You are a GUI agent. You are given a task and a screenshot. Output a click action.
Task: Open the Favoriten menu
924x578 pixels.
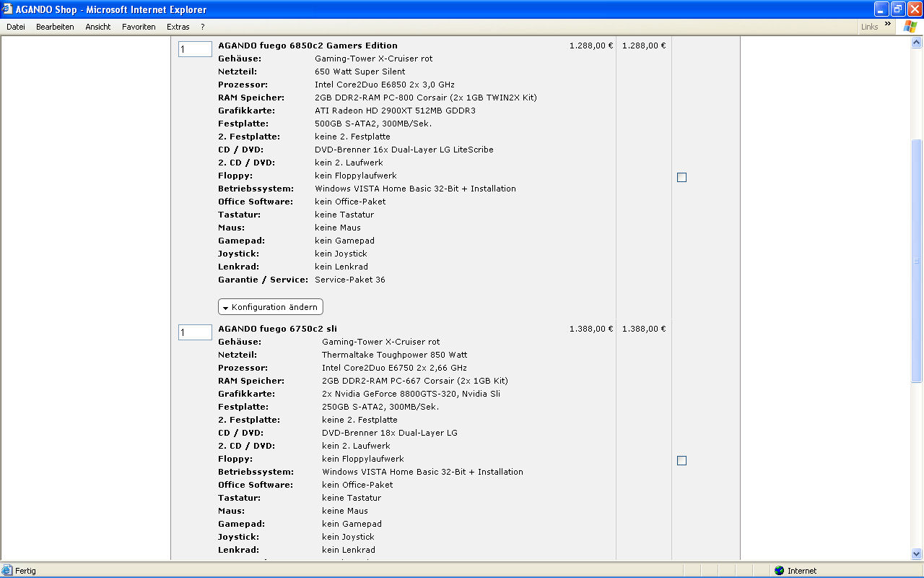139,27
